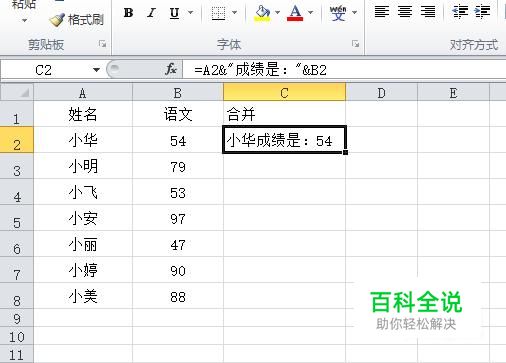Viewport: 506px width, 363px height.
Task: Increase indent
Action: tap(483, 12)
